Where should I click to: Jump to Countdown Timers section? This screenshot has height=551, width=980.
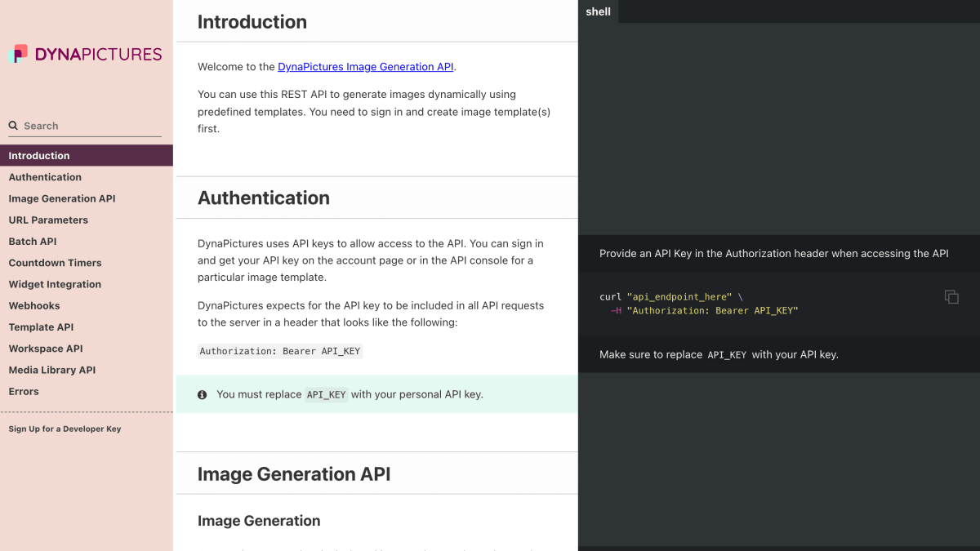coord(87,263)
